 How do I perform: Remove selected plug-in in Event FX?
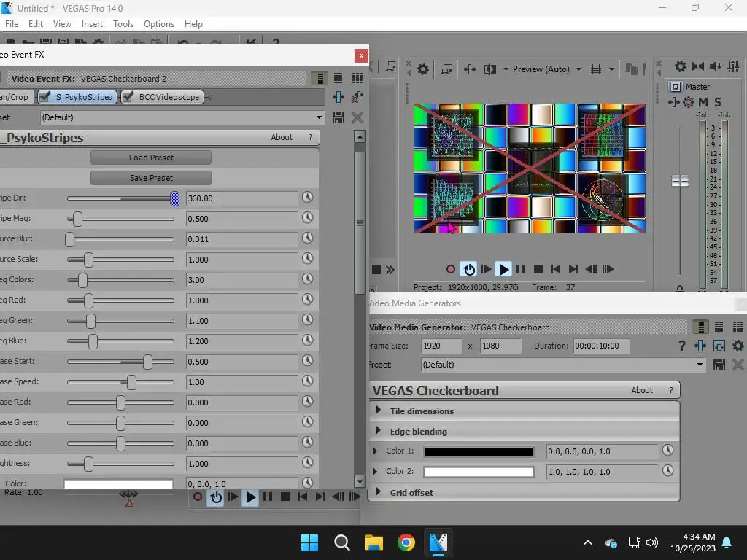click(357, 97)
